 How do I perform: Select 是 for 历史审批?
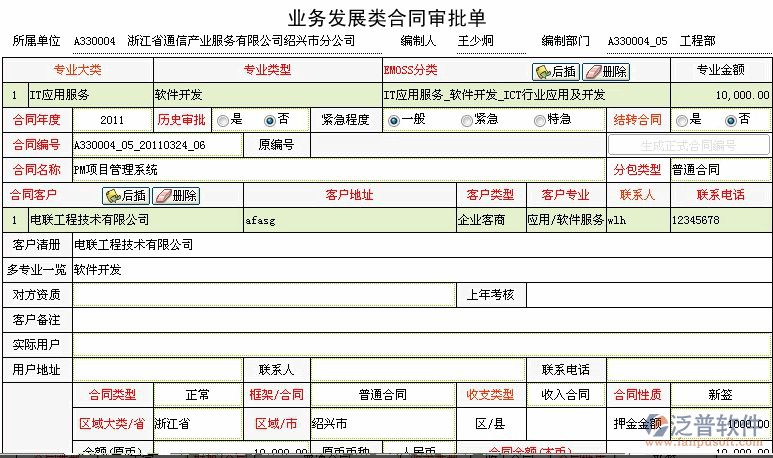tap(222, 120)
